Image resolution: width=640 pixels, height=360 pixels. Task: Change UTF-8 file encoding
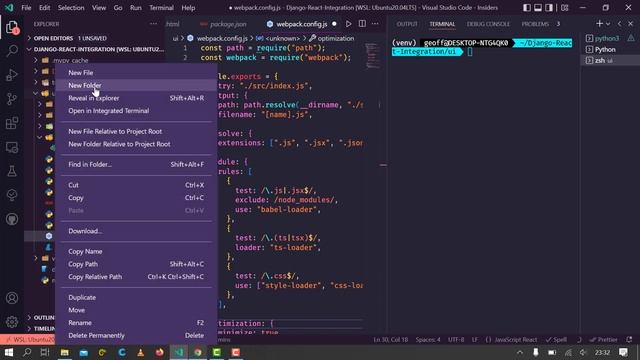(x=456, y=340)
